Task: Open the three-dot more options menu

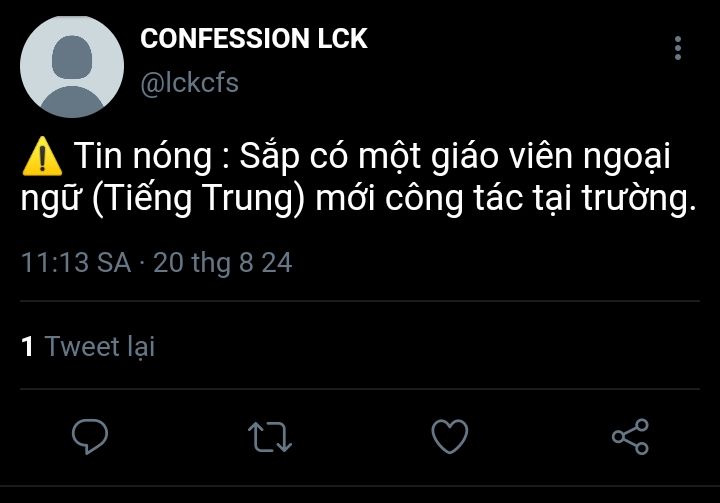Action: click(x=678, y=48)
